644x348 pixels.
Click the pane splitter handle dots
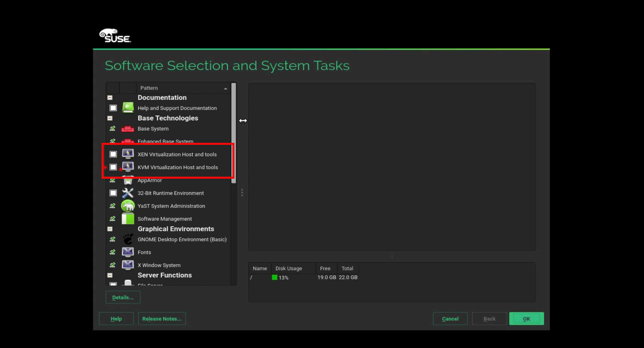point(242,192)
